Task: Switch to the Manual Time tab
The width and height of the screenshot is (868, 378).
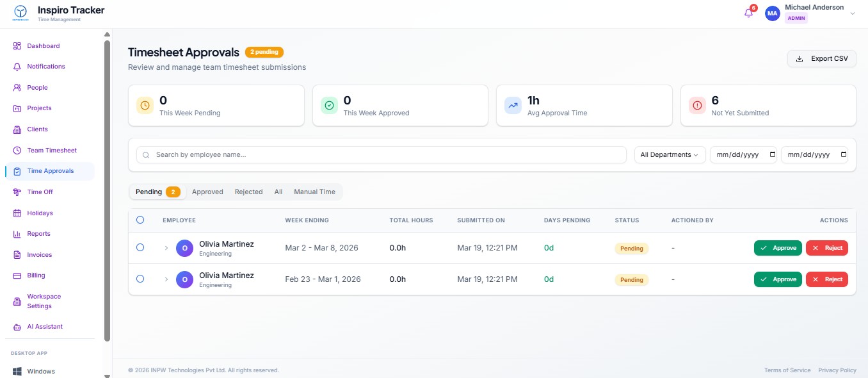Action: click(314, 192)
